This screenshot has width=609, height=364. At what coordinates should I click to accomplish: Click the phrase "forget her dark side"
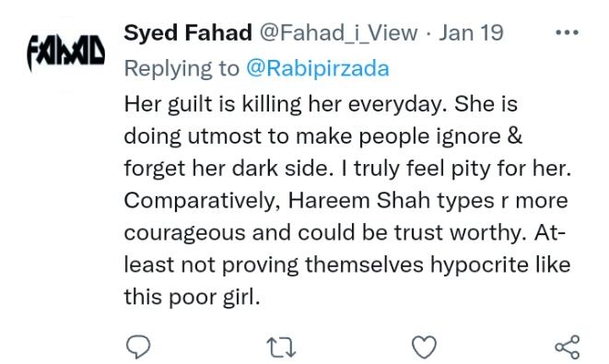[x=228, y=169]
